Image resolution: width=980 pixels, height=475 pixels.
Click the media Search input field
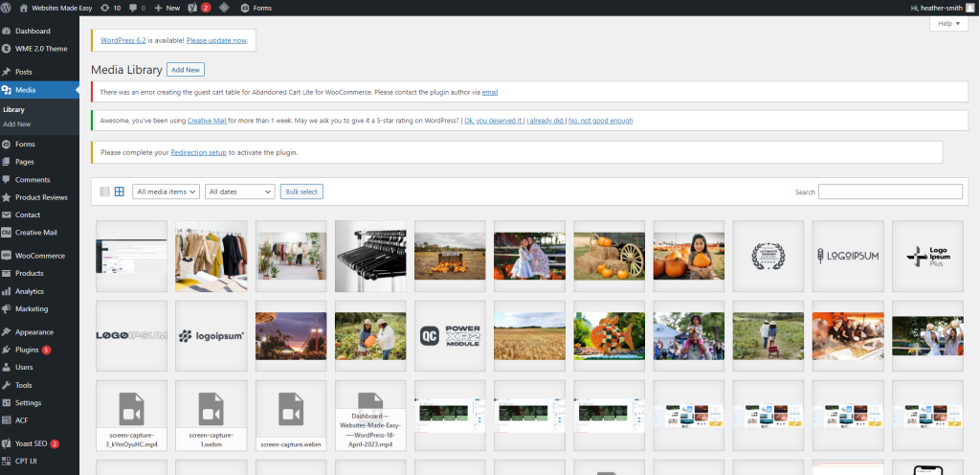890,192
